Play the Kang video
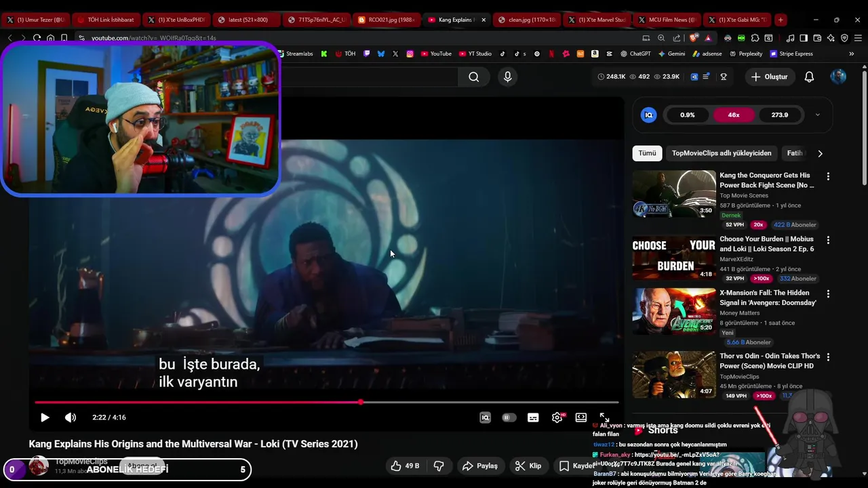Screen dimensions: 868x488 [x=45, y=418]
